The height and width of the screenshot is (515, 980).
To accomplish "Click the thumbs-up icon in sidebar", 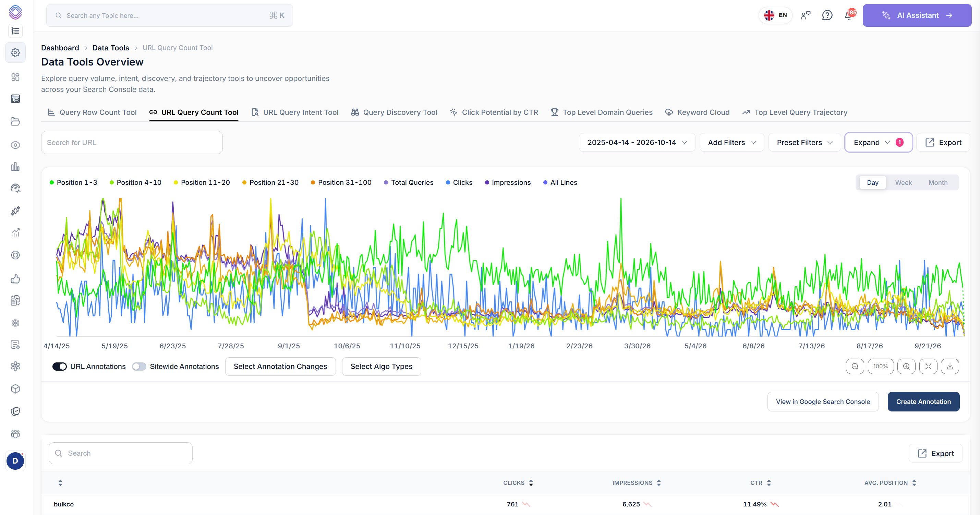I will (15, 279).
